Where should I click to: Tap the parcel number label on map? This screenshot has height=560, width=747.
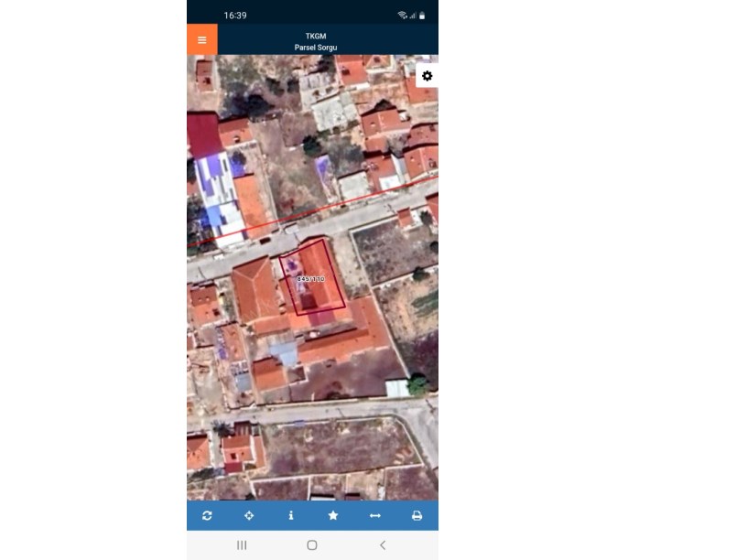pyautogui.click(x=311, y=278)
